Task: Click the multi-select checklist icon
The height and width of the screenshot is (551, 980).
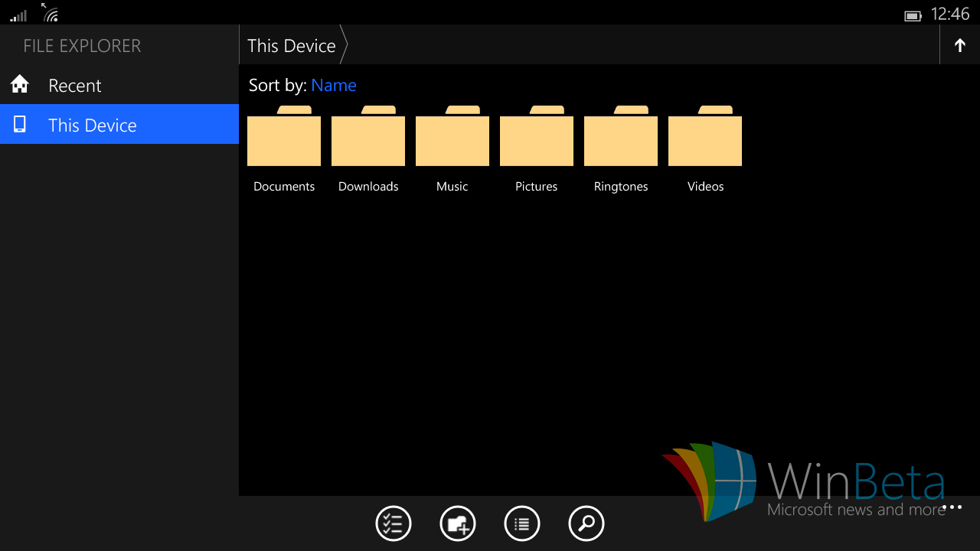Action: (394, 524)
